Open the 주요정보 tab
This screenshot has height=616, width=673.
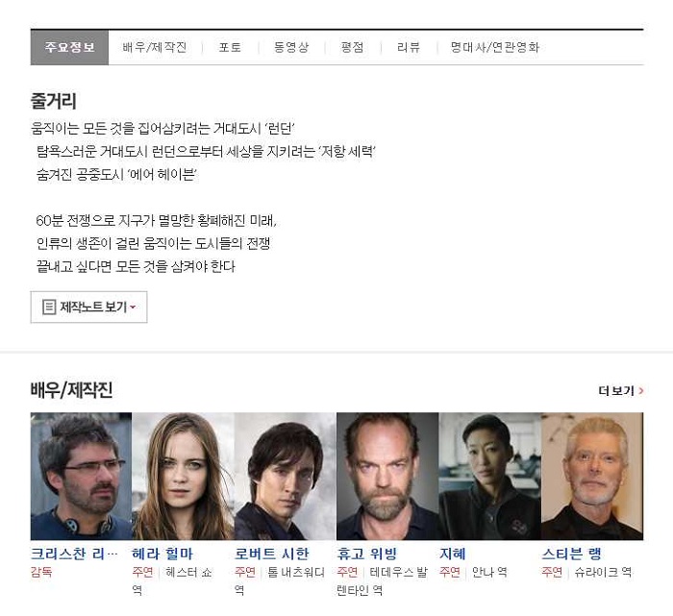click(69, 47)
